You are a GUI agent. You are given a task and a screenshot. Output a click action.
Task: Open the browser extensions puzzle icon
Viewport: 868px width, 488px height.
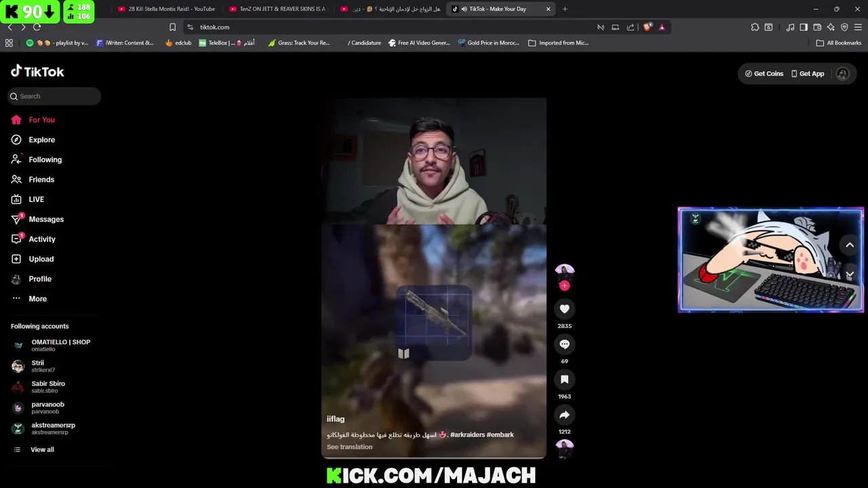[755, 27]
